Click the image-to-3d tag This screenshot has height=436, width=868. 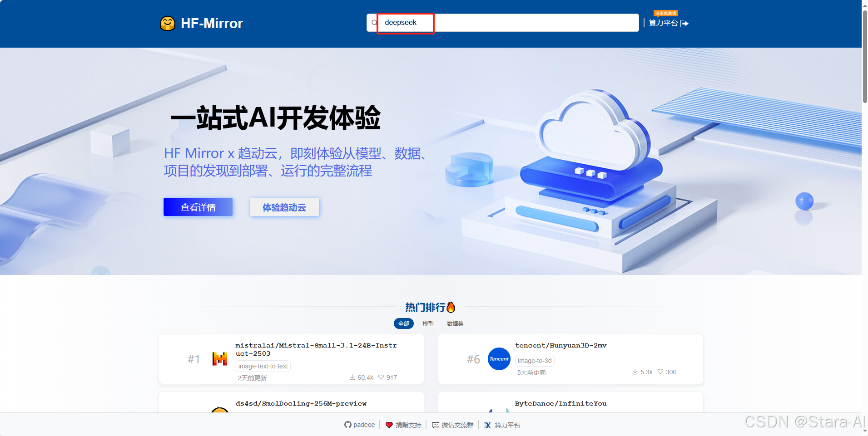tap(535, 361)
